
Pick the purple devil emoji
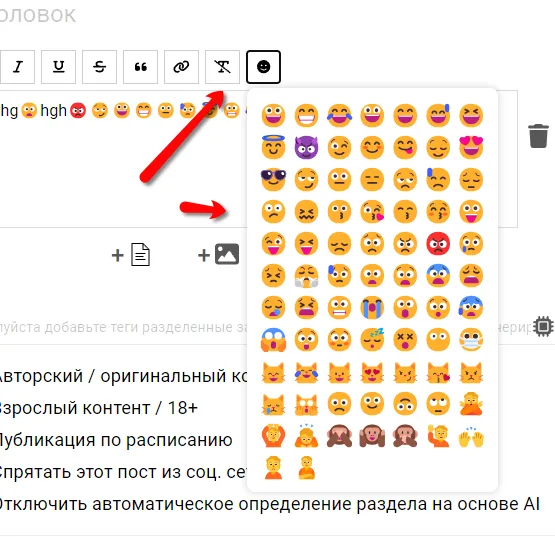coord(306,148)
